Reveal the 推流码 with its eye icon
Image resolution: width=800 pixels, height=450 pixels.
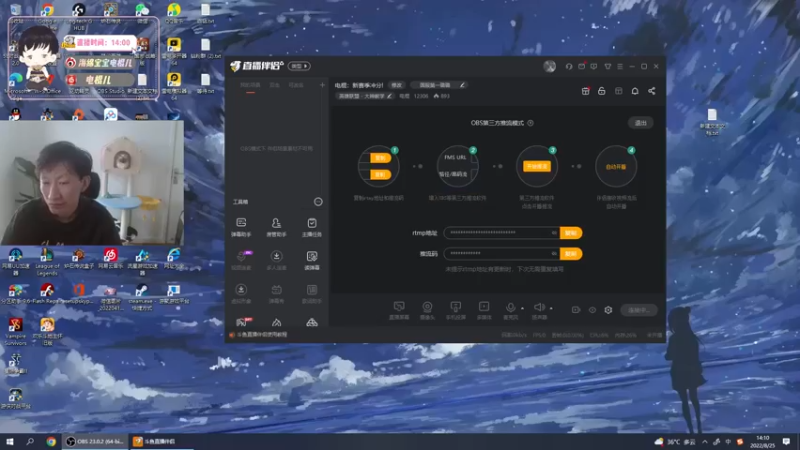point(554,254)
